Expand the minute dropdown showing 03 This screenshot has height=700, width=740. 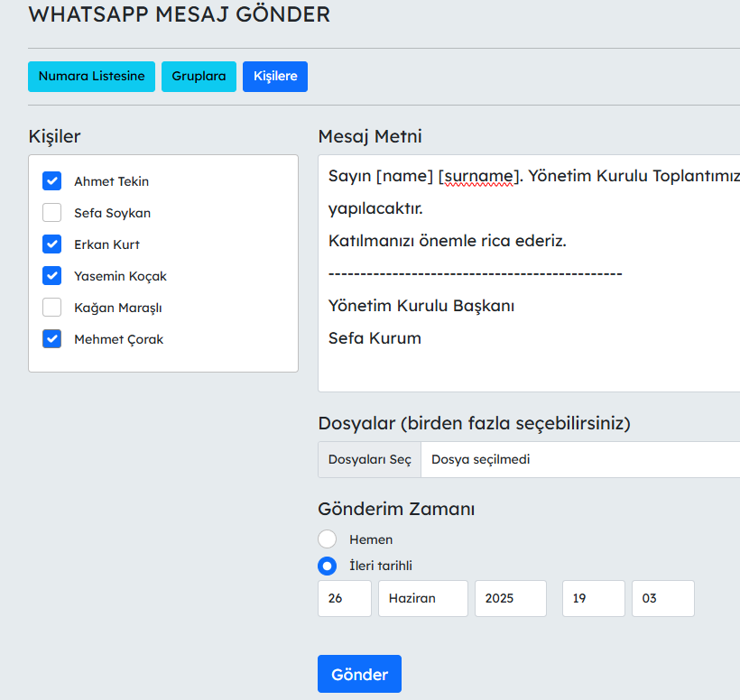pos(662,598)
